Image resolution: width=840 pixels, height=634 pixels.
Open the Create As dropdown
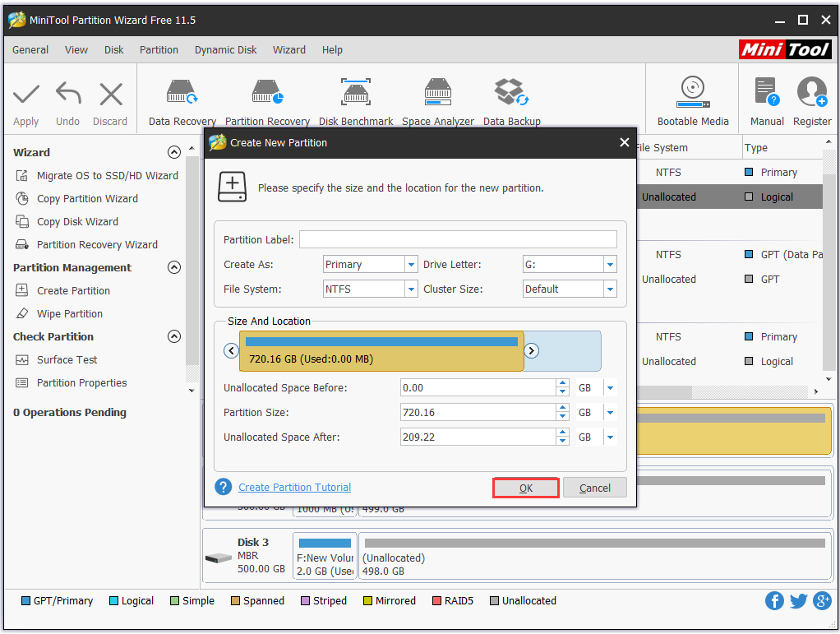pyautogui.click(x=411, y=265)
